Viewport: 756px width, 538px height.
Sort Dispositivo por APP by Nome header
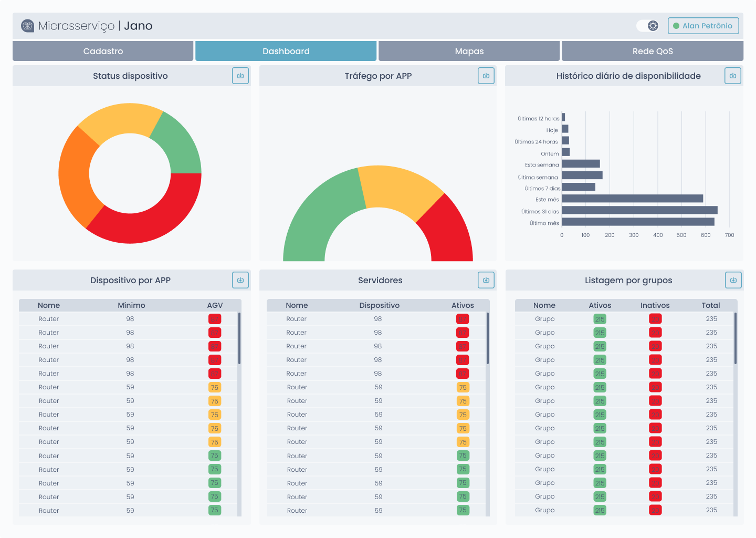click(49, 305)
